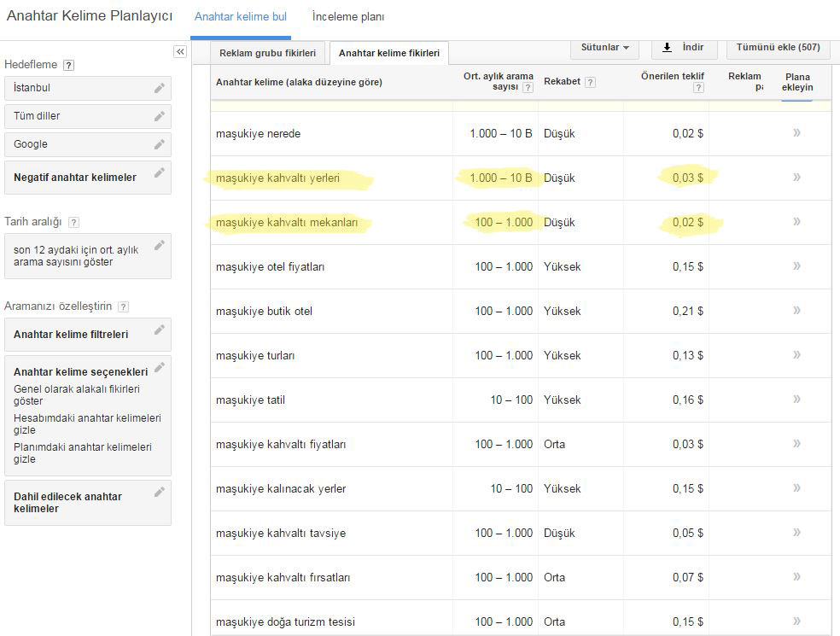This screenshot has height=636, width=840.
Task: Click edit pencil for Negatif anahtar kelimeler
Action: [x=159, y=173]
